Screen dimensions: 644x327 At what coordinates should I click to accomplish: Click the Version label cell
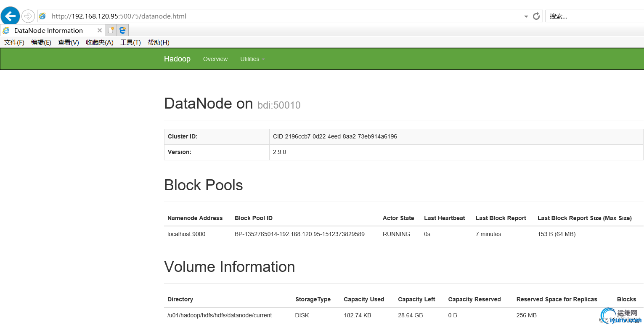pos(217,152)
